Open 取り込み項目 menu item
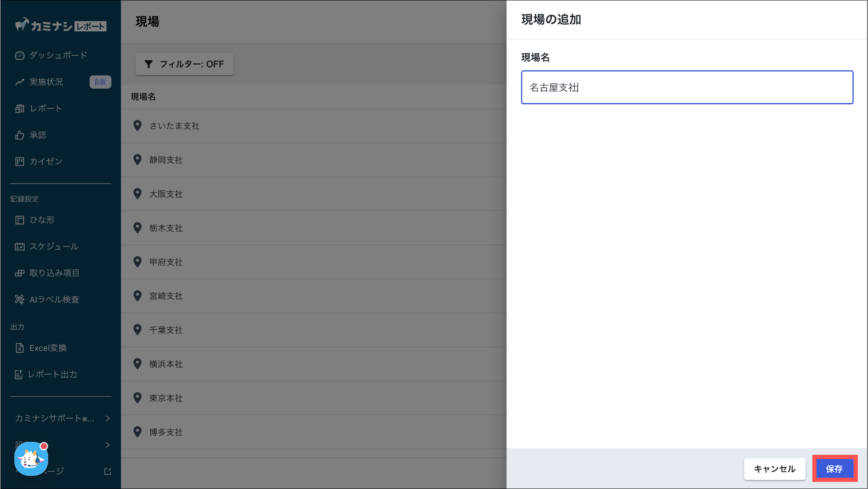The image size is (868, 489). tap(54, 273)
